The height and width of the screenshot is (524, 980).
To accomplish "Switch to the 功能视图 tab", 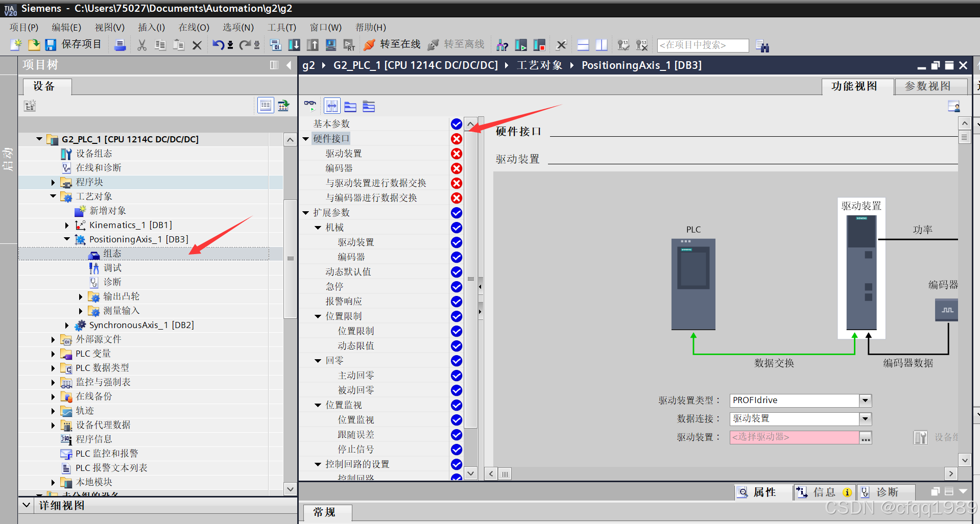I will coord(858,86).
